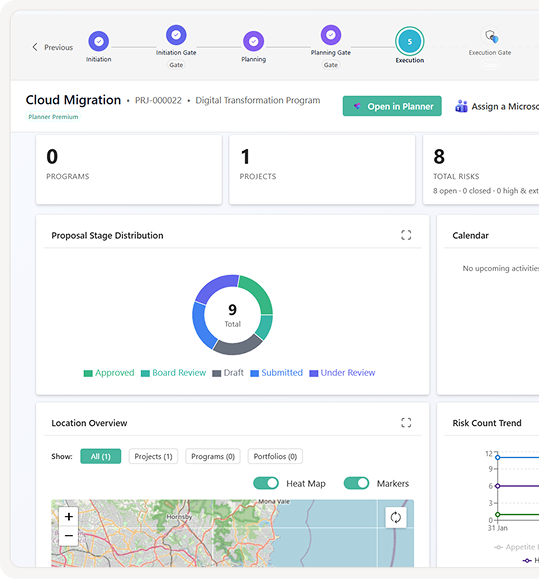The width and height of the screenshot is (539, 579).
Task: Click the Planner Premium tag
Action: [x=53, y=117]
